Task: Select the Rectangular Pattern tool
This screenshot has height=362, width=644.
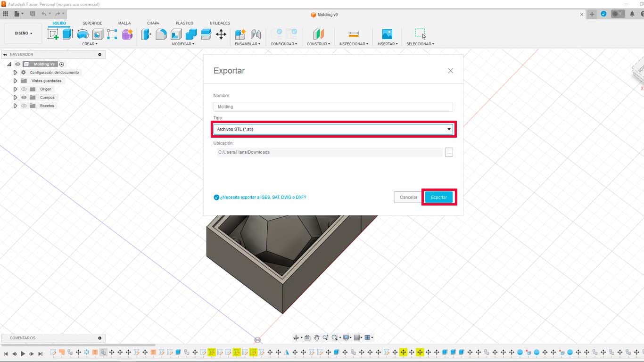Action: (112, 34)
